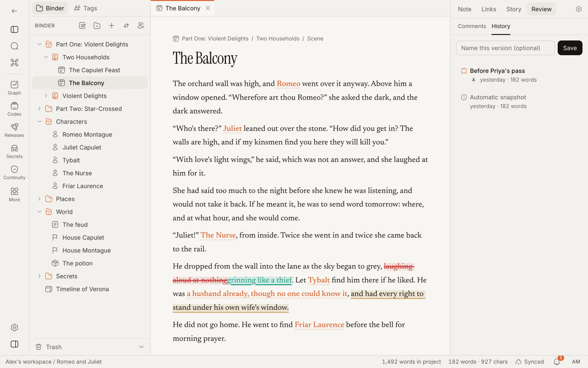The width and height of the screenshot is (588, 368).
Task: Open the Releases rocket icon
Action: [x=14, y=130]
